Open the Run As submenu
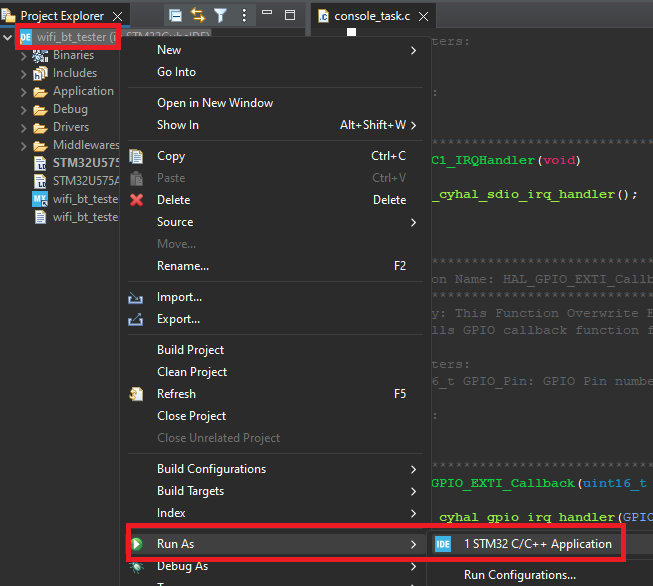Viewport: 653px width, 586px height. (x=275, y=544)
